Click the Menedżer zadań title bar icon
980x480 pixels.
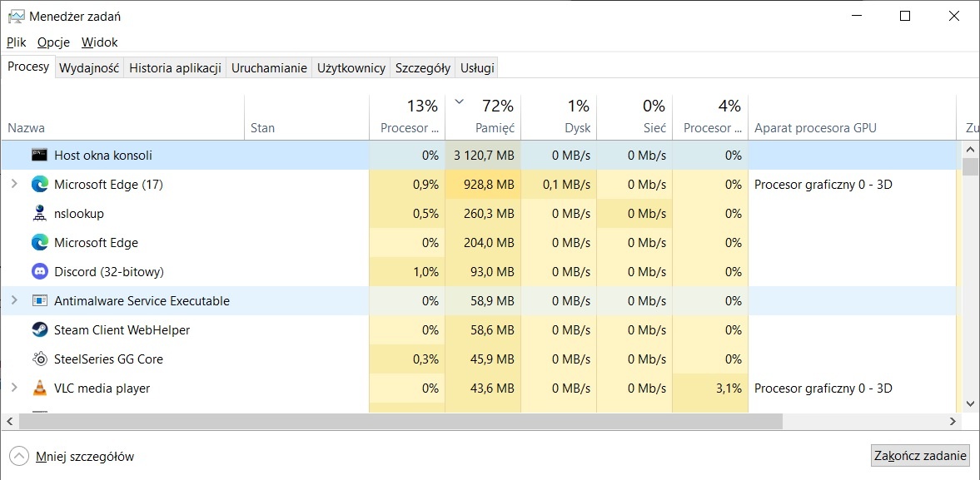click(17, 17)
